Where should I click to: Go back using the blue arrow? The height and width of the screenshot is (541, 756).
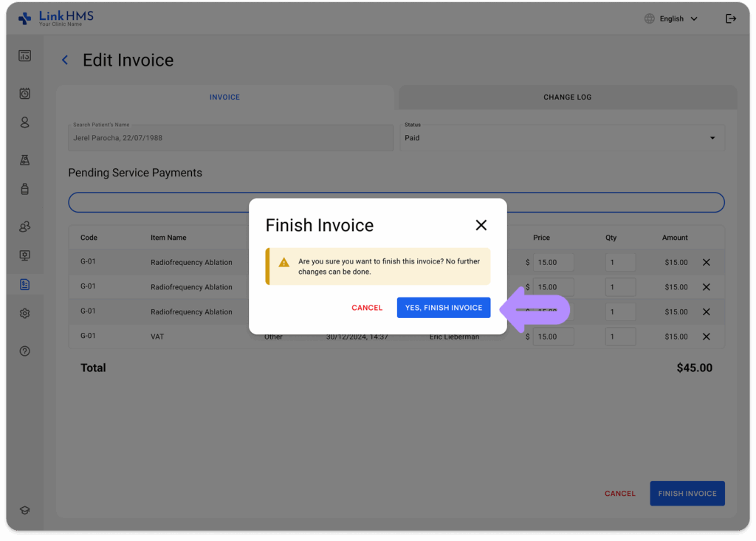(65, 60)
